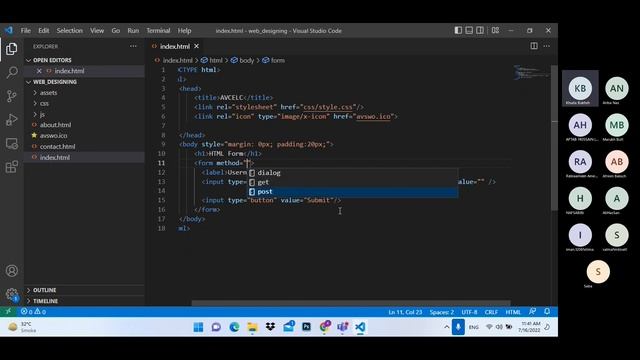
Task: Open the Extensions view
Action: pyautogui.click(x=11, y=167)
